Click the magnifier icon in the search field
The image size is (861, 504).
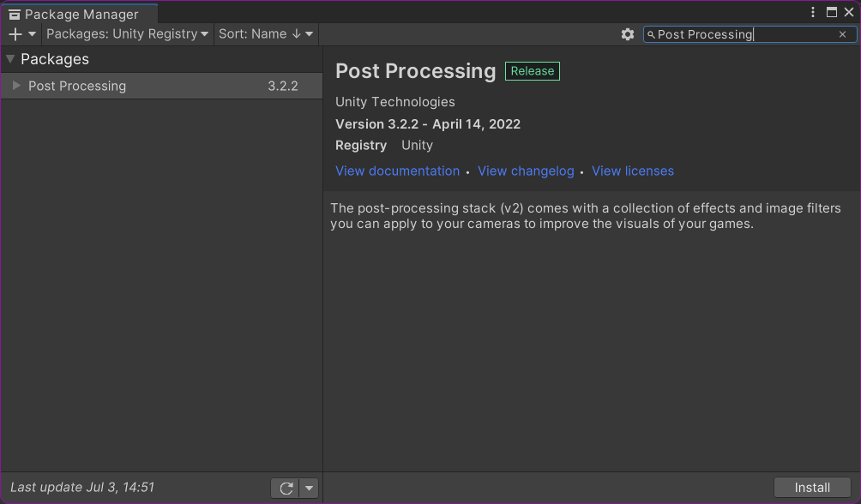pyautogui.click(x=651, y=34)
